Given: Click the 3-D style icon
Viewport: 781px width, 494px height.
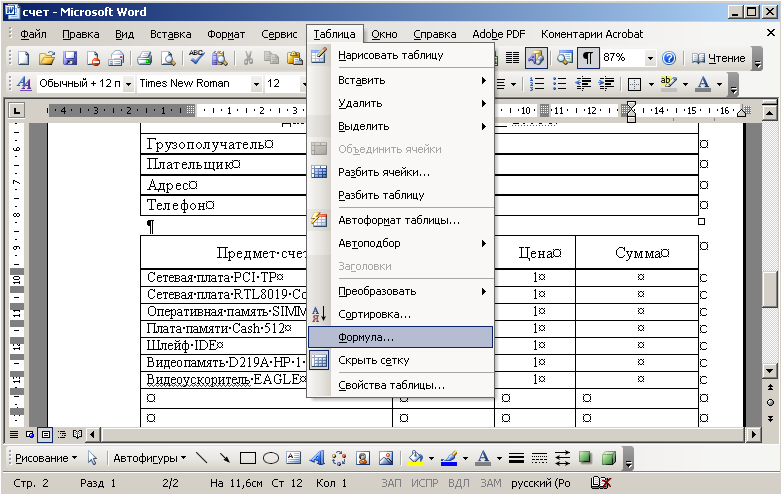Looking at the screenshot, I should 608,458.
